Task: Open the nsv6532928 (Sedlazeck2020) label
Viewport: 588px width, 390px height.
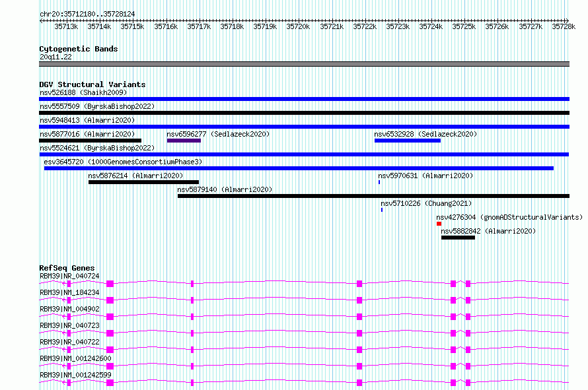Action: tap(425, 134)
